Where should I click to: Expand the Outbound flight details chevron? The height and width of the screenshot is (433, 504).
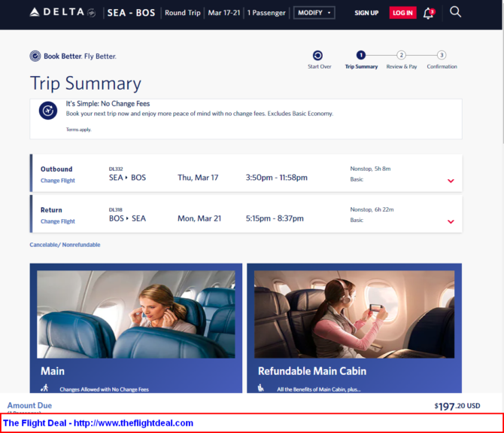[451, 181]
